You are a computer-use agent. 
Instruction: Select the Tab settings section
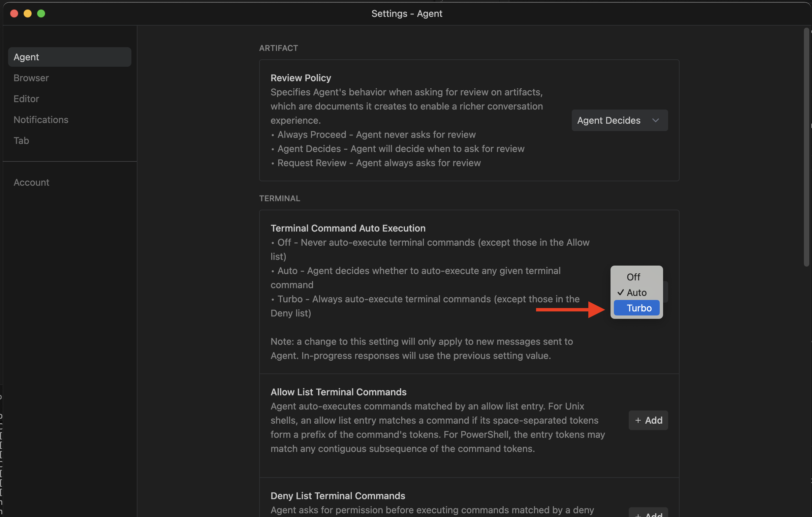point(21,141)
